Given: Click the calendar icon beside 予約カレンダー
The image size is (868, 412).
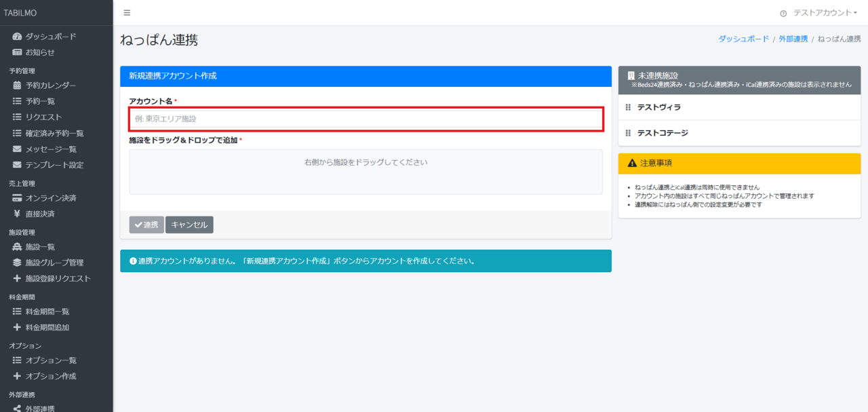Looking at the screenshot, I should coord(17,86).
